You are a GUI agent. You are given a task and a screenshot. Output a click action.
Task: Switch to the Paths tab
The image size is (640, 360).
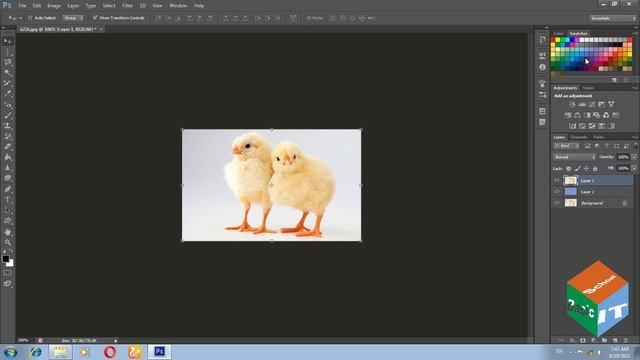point(598,137)
